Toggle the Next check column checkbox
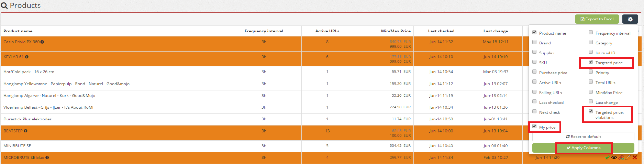Image resolution: width=644 pixels, height=164 pixels. point(534,111)
